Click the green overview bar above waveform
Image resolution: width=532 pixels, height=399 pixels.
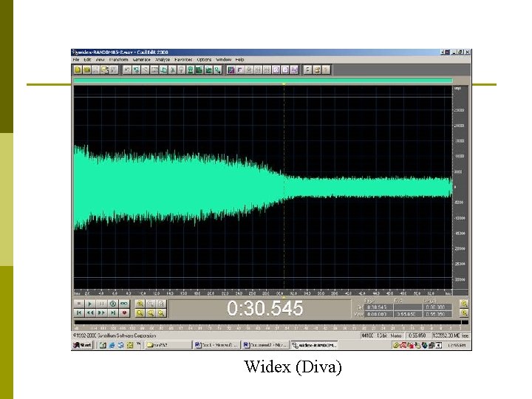pos(263,81)
